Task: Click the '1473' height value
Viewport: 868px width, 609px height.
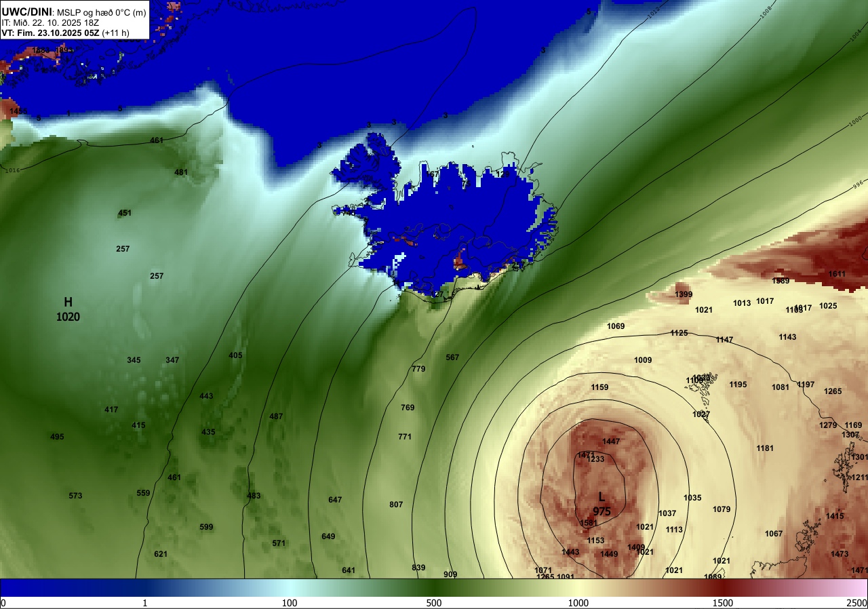Action: point(840,554)
